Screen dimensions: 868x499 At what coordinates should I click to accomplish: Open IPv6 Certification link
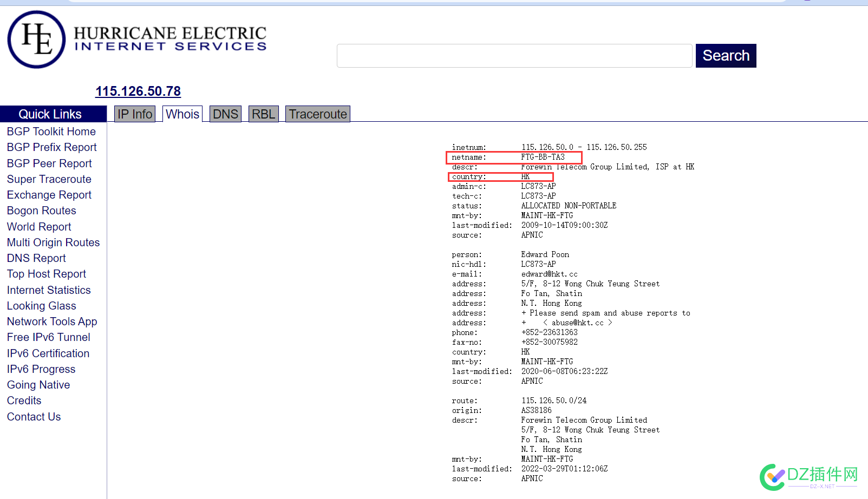pyautogui.click(x=48, y=353)
